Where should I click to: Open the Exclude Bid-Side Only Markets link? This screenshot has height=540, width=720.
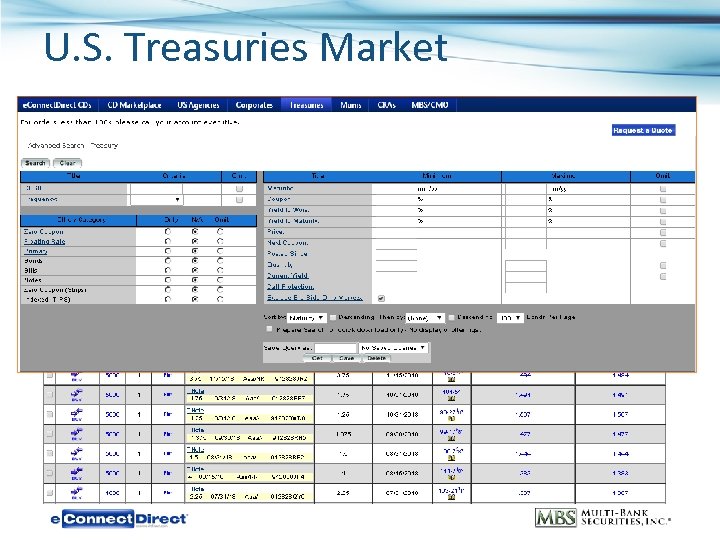coord(315,298)
